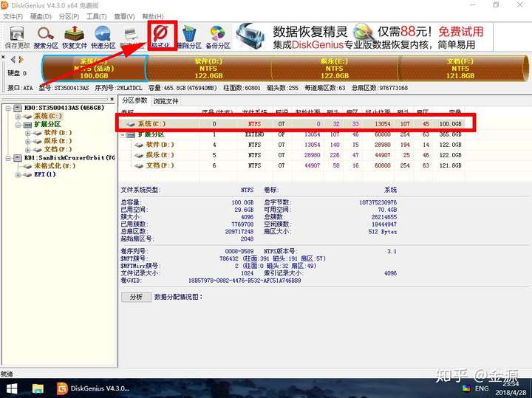This screenshot has height=398, width=532.
Task: Select HD0:ST3500413AS(466GB) in the tree
Action: 64,108
